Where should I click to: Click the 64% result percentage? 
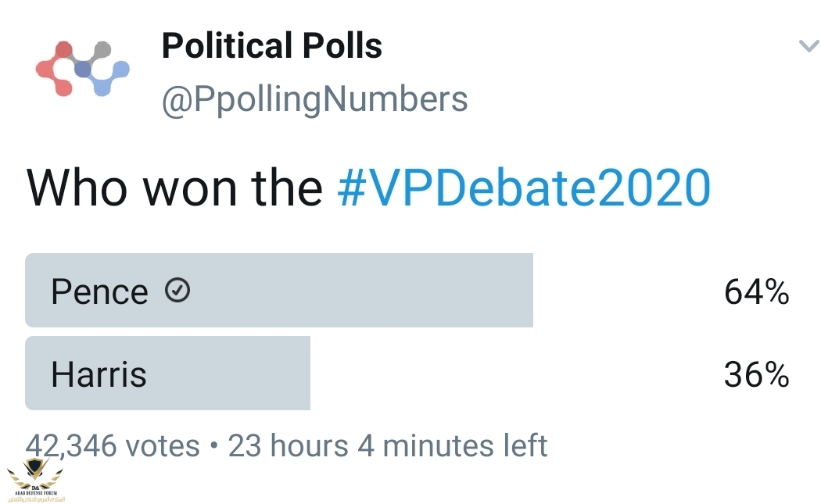coord(757,291)
